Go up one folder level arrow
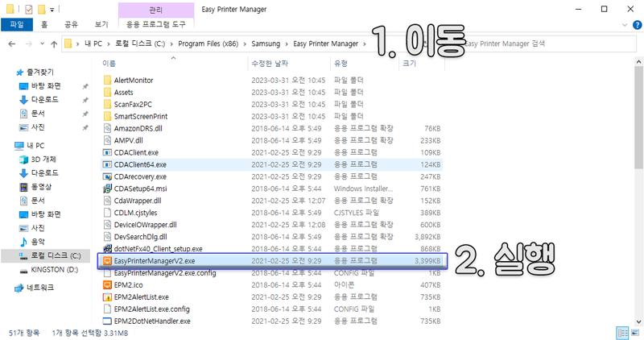This screenshot has height=340, width=644. coord(54,44)
